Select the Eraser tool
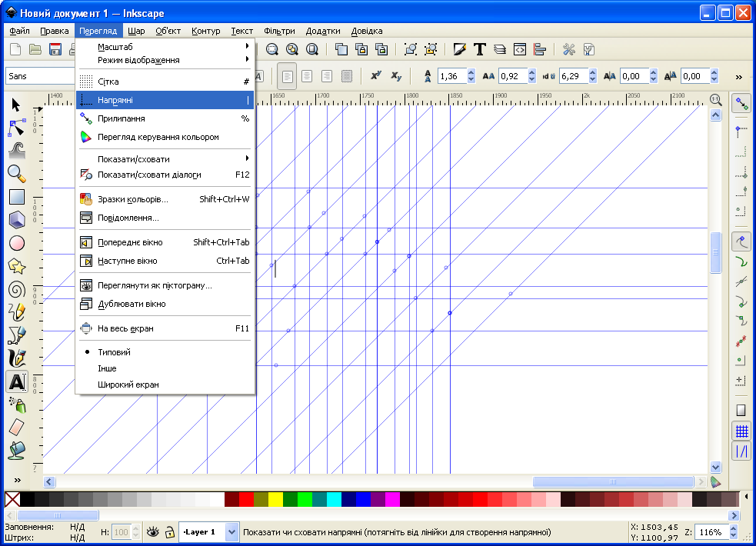 [x=16, y=428]
